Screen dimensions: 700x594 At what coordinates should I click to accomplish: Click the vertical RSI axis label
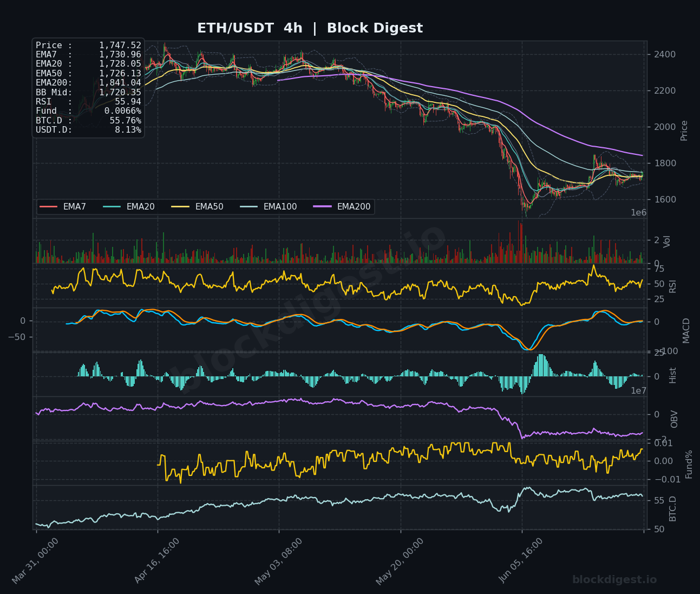(x=673, y=286)
